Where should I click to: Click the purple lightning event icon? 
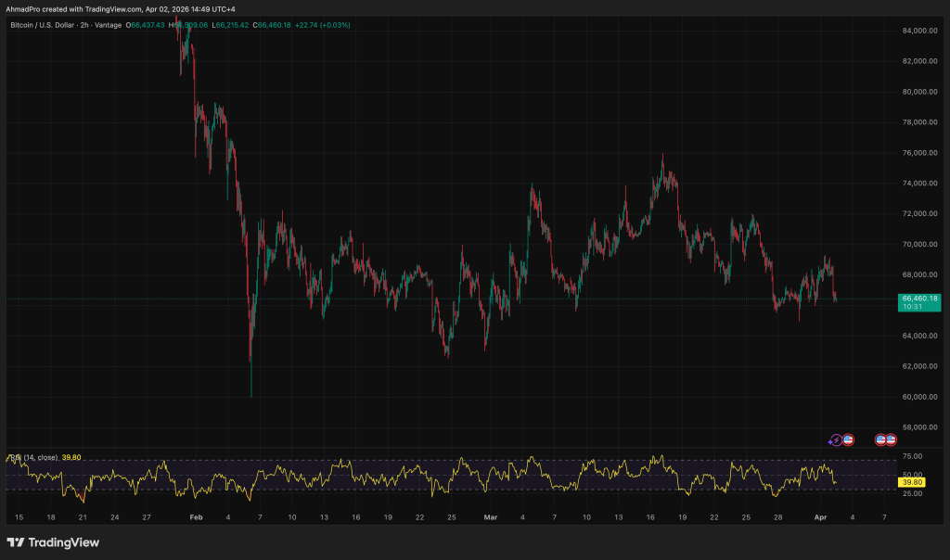click(837, 439)
